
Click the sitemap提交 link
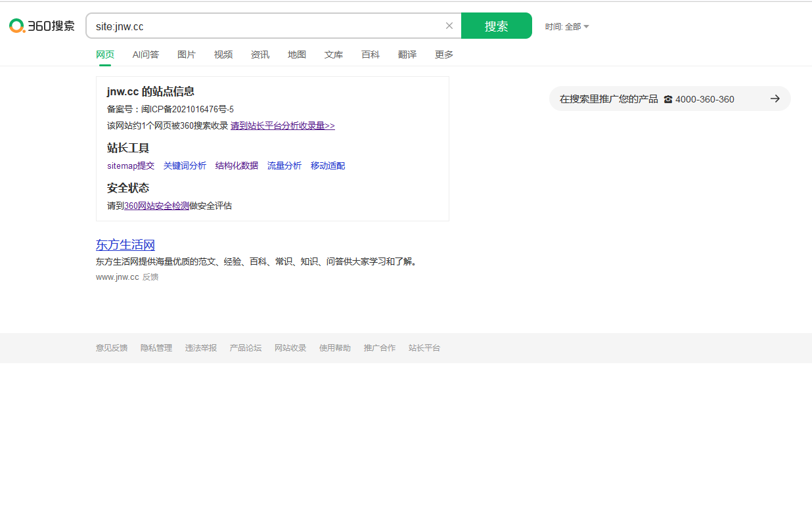(x=131, y=166)
